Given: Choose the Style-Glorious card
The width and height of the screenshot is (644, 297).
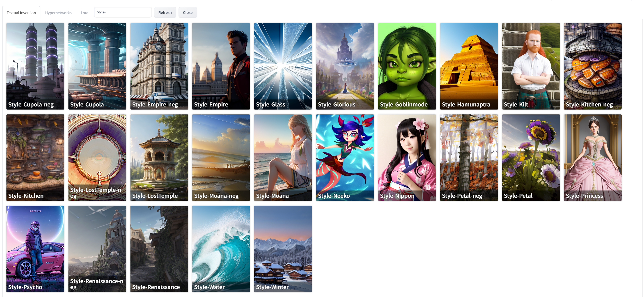Looking at the screenshot, I should point(345,66).
